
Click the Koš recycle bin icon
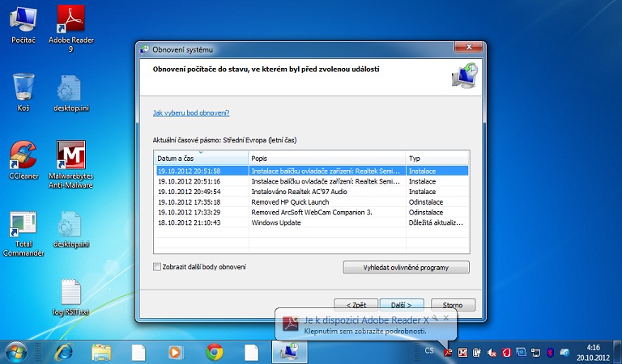(x=23, y=87)
